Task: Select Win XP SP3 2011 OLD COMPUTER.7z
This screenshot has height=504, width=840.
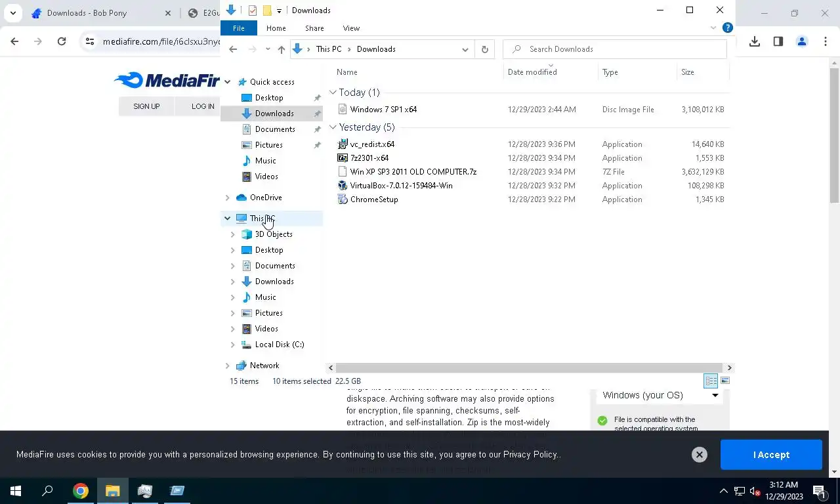Action: (x=413, y=172)
